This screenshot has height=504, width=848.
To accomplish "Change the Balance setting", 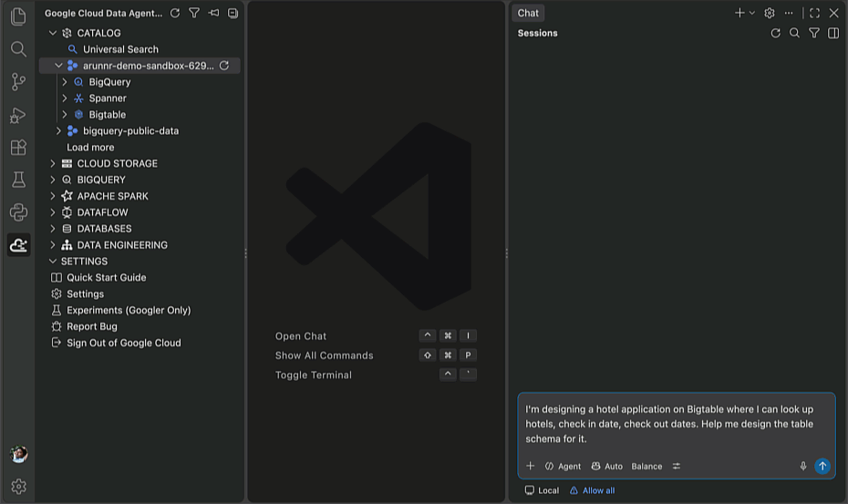I will (x=646, y=466).
